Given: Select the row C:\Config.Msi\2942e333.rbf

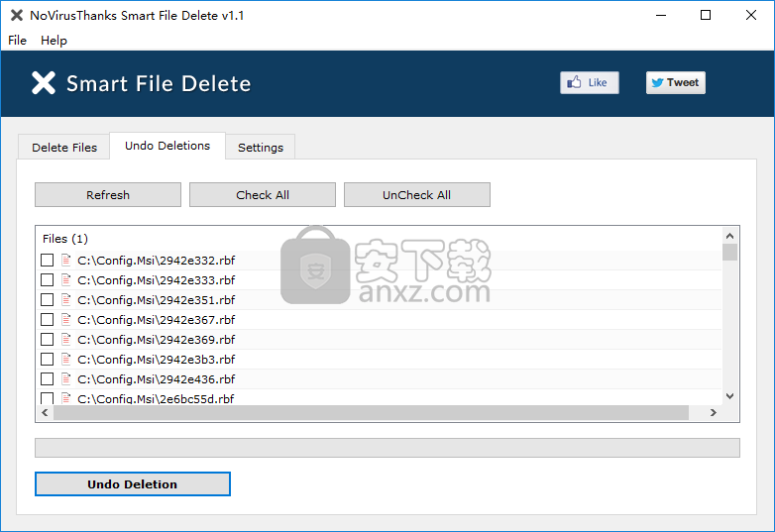Looking at the screenshot, I should (380, 280).
